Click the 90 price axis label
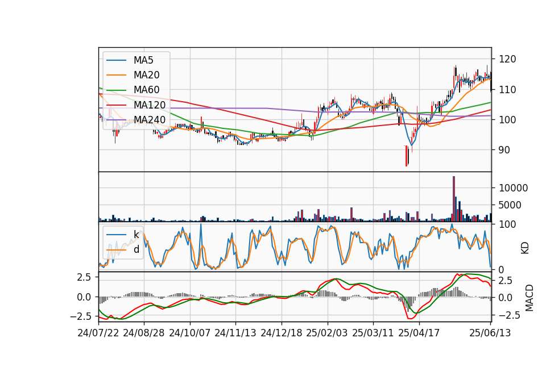This screenshot has height=392, width=546. coord(504,150)
